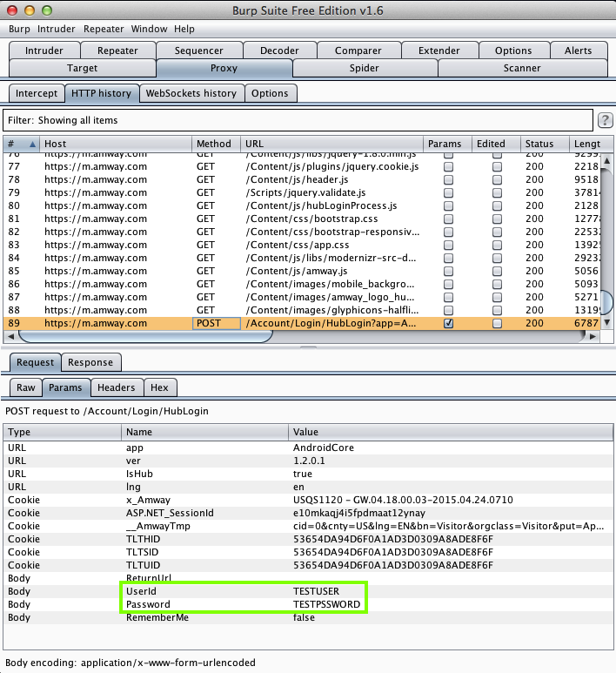Switch to the Decoder tab

[279, 50]
